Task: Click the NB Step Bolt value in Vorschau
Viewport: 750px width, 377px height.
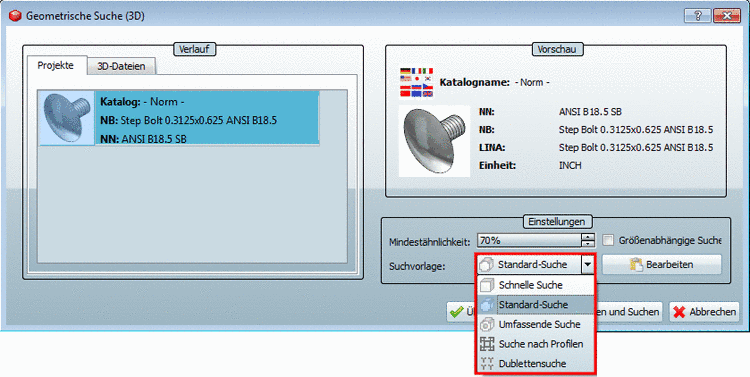Action: point(636,130)
